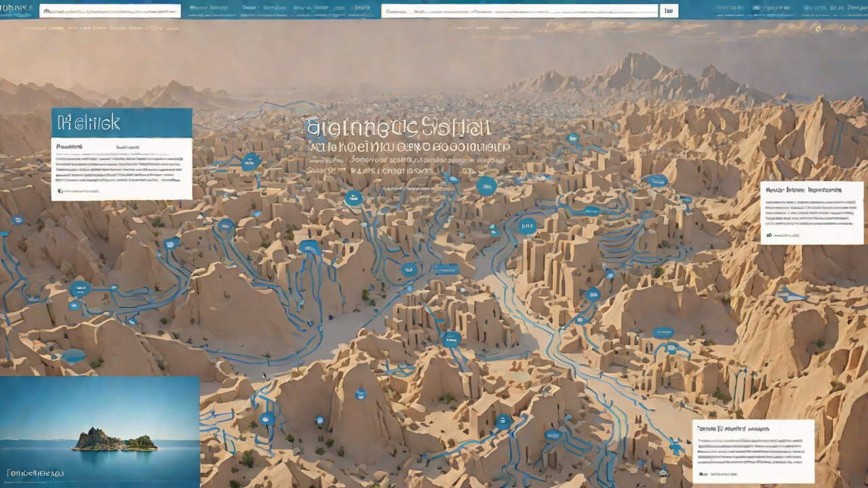Click the rectangular blue label marker on the map
The height and width of the screenshot is (488, 868).
pos(447,269)
